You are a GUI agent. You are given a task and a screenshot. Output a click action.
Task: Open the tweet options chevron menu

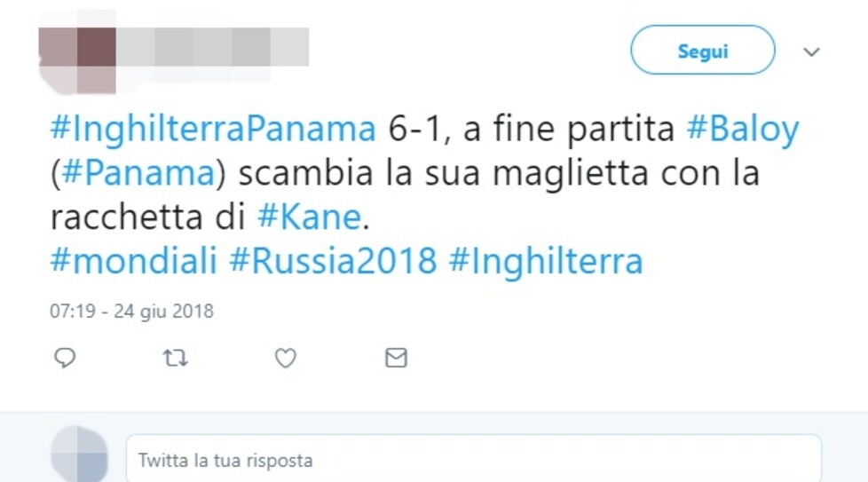point(811,52)
